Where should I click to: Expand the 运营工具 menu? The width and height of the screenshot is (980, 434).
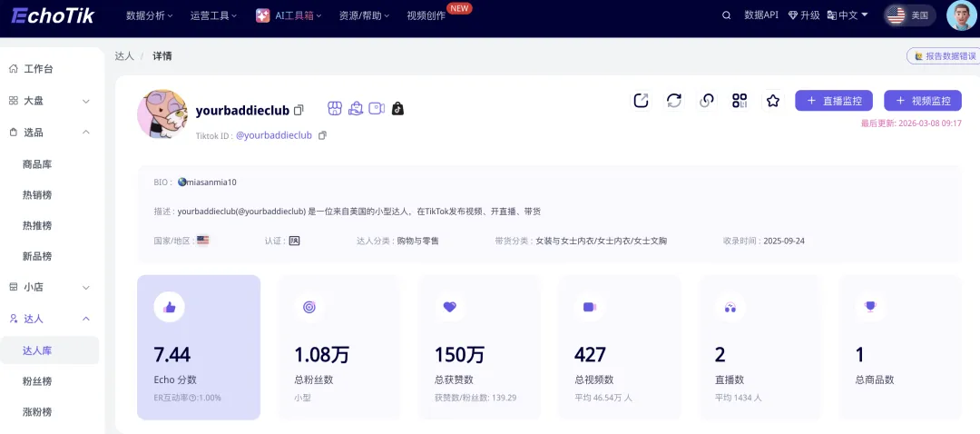click(x=213, y=15)
